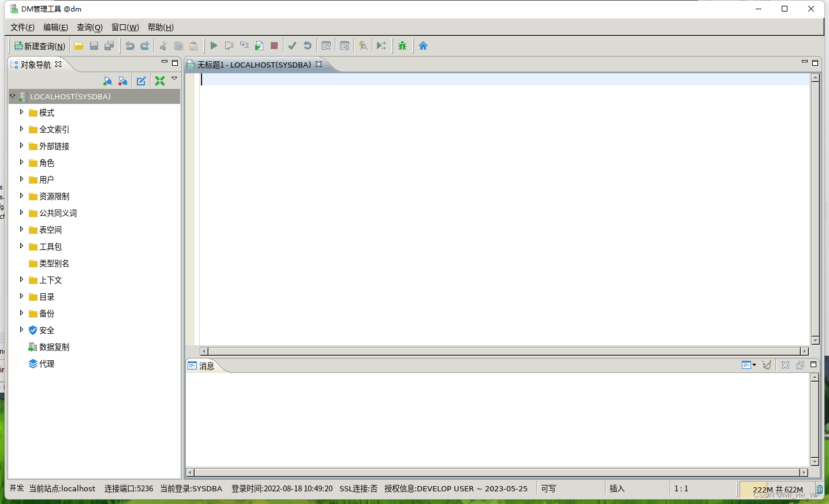The image size is (829, 504).
Task: Click the Save All icon
Action: click(109, 46)
